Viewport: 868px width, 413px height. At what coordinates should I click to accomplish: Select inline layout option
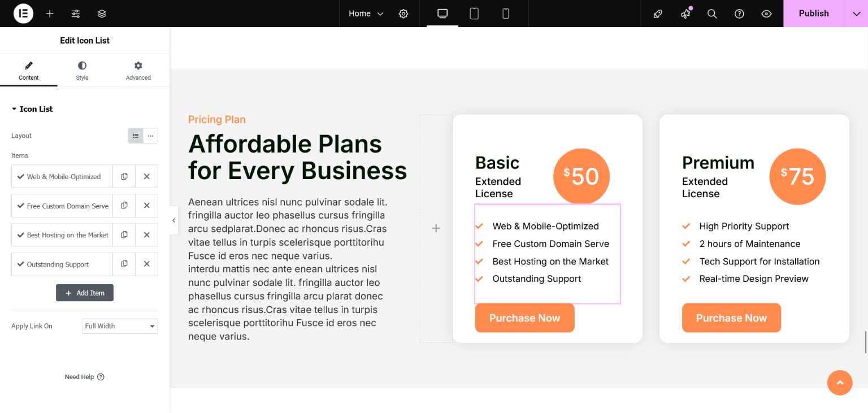tap(150, 136)
